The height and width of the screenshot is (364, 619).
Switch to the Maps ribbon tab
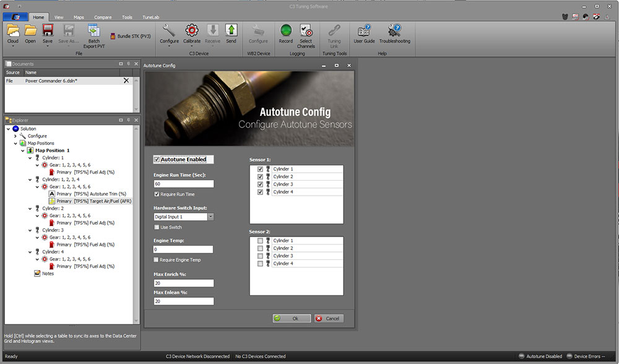pos(79,17)
